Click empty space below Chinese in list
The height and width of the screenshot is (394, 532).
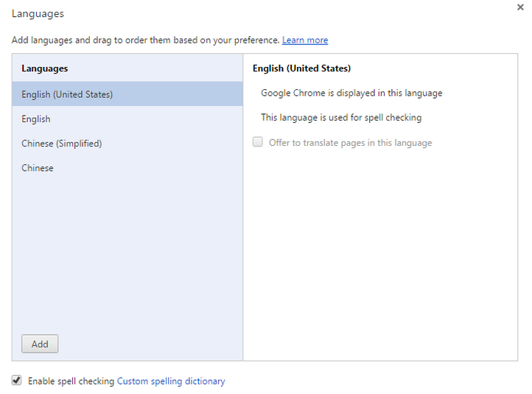pyautogui.click(x=127, y=250)
